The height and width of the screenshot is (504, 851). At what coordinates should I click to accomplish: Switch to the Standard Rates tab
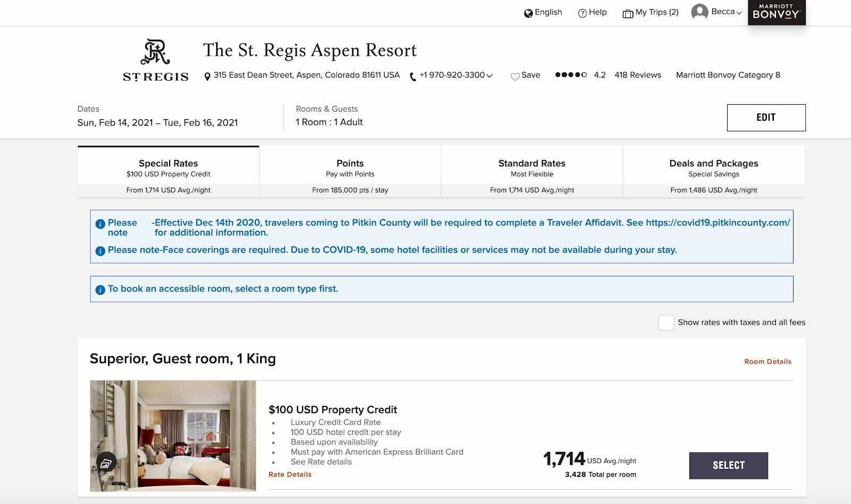tap(532, 172)
